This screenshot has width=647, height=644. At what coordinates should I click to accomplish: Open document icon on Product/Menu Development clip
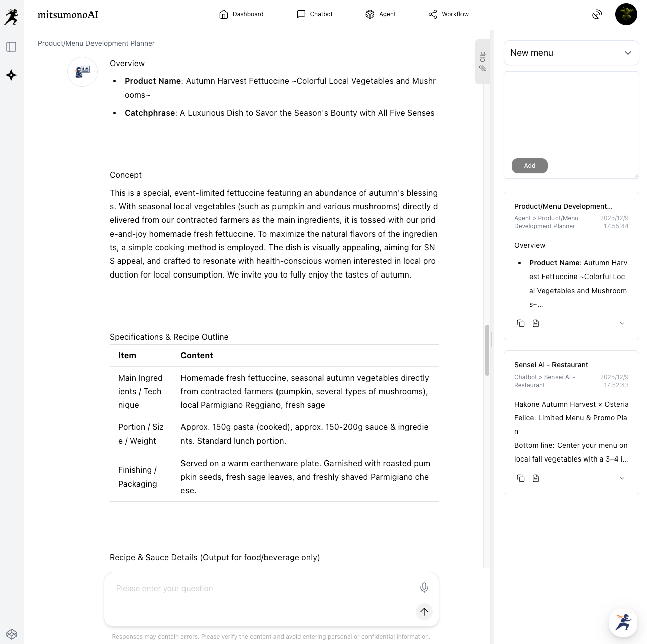click(536, 323)
